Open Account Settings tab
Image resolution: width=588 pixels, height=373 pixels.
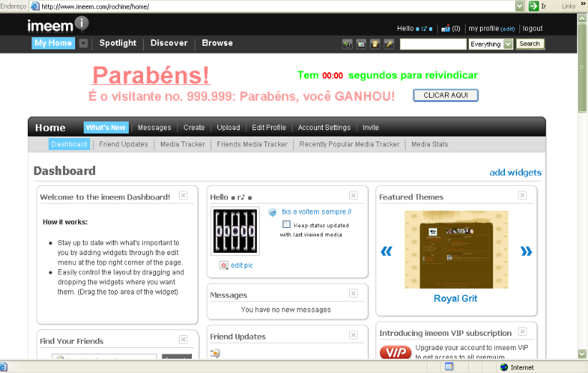click(x=324, y=128)
